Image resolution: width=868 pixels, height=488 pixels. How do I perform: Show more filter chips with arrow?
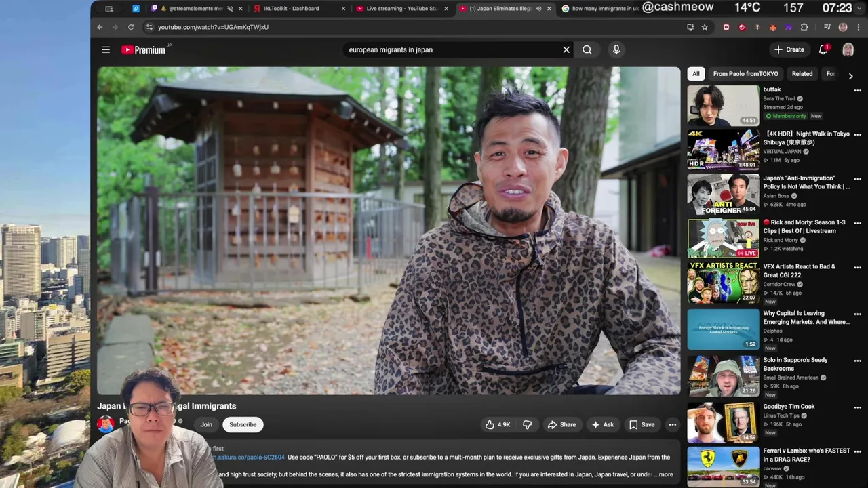click(x=850, y=76)
